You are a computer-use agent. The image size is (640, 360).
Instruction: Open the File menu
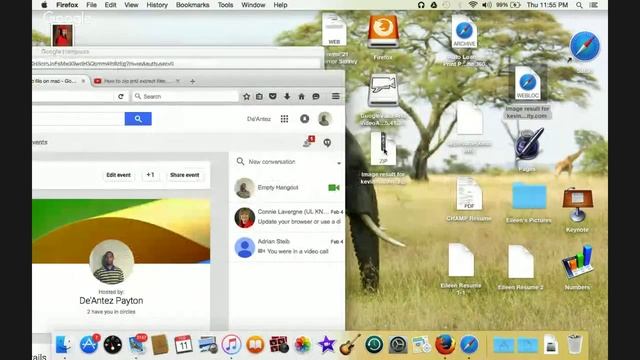point(91,5)
